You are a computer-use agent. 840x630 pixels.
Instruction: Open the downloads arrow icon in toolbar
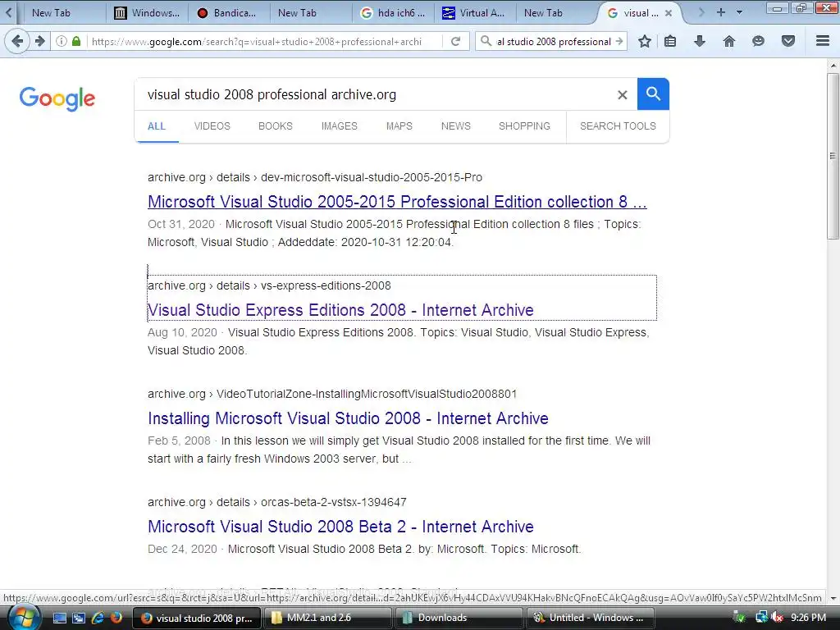[700, 41]
